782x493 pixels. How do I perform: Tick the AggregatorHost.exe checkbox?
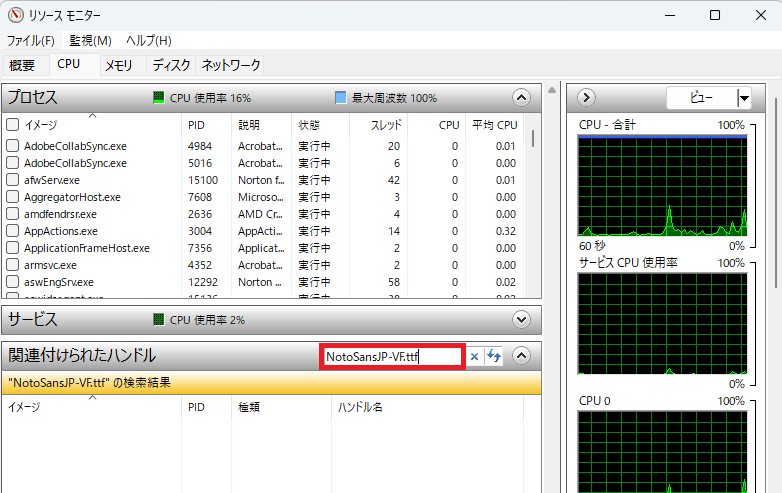click(x=12, y=196)
